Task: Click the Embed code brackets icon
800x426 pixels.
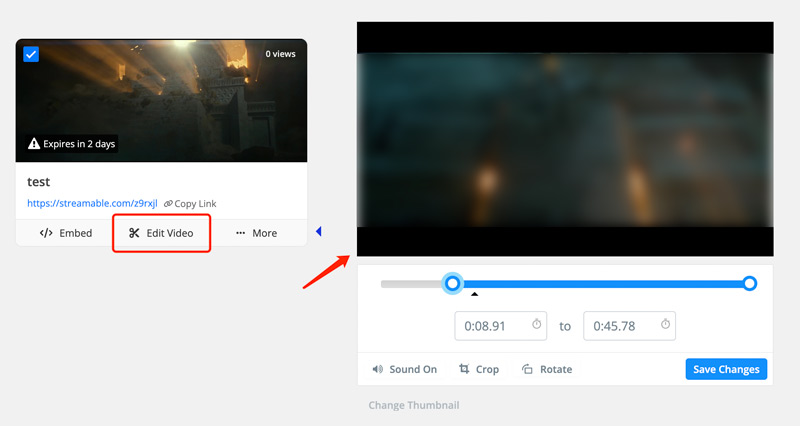Action: point(46,233)
